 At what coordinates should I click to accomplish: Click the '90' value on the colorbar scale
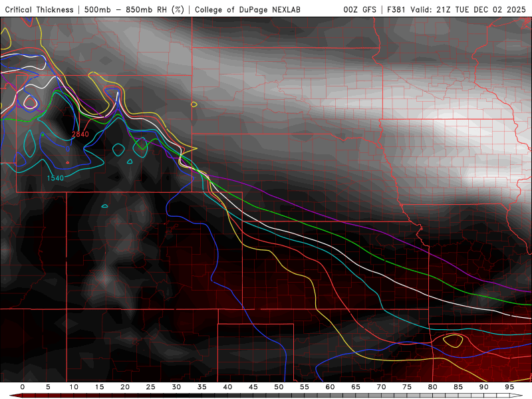(x=484, y=387)
